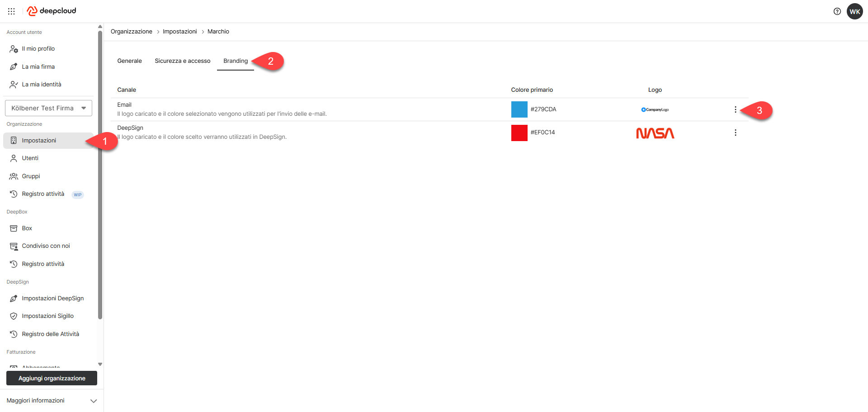Viewport: 868px width, 412px height.
Task: Switch to the Generale tab
Action: (x=129, y=61)
